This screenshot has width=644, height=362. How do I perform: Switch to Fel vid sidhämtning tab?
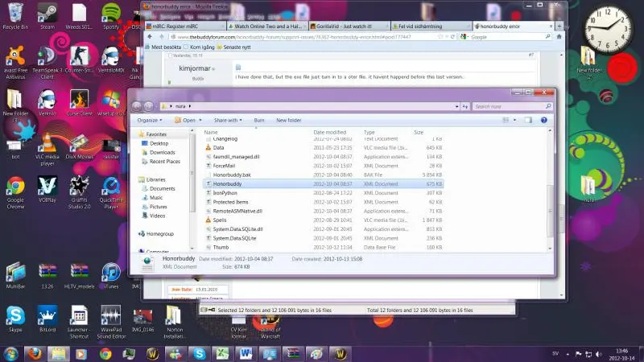click(431, 26)
